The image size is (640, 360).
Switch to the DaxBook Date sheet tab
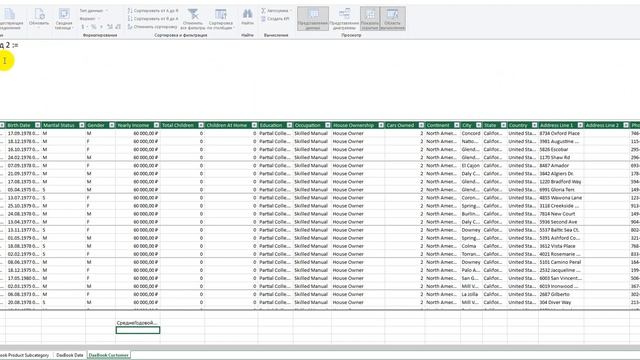(70, 355)
